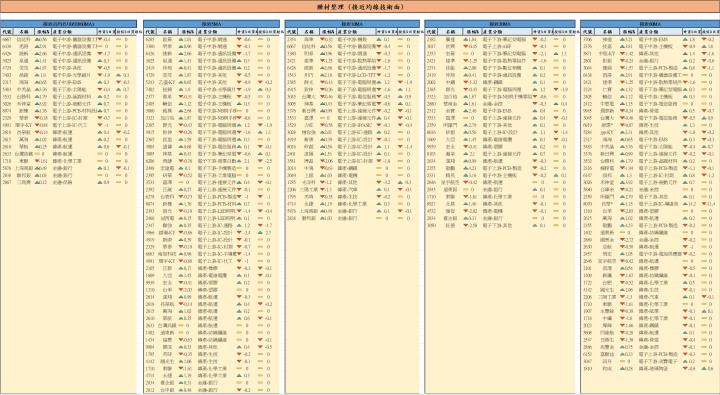Viewport: 720px width, 395px height.
Task: Select the orange title 題材整理（接近均線技術面）
Action: click(x=360, y=7)
